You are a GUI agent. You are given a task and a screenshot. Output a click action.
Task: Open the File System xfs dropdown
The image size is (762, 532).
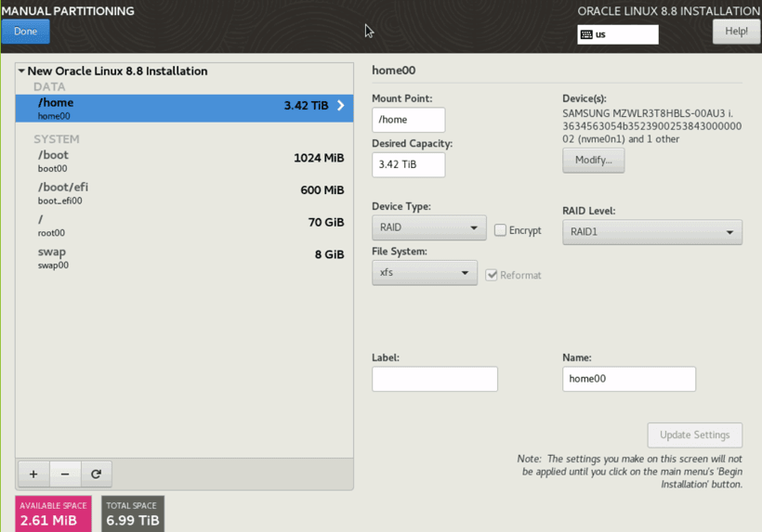pyautogui.click(x=425, y=273)
